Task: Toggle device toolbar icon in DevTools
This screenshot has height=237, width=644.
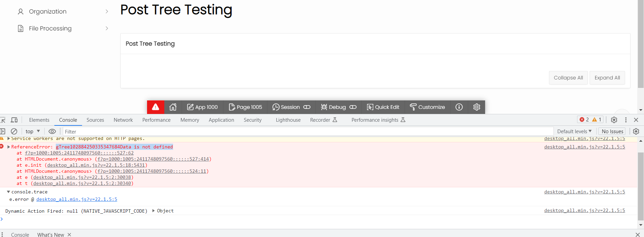Action: pos(14,120)
